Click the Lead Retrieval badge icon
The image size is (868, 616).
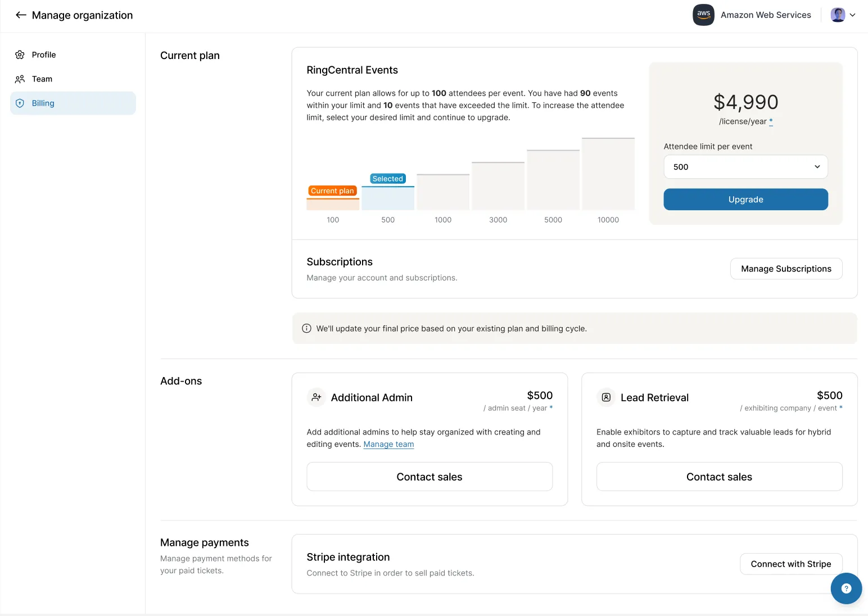point(606,397)
